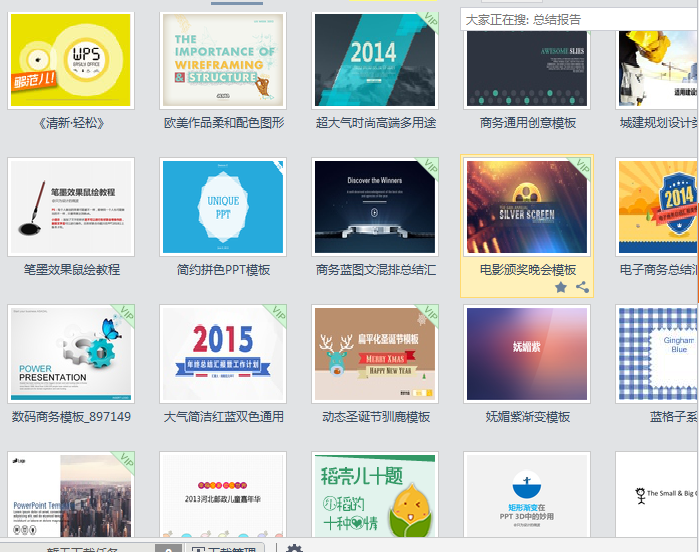The image size is (699, 552).
Task: Open the 数码商务模板_897149 thumbnail
Action: point(71,353)
